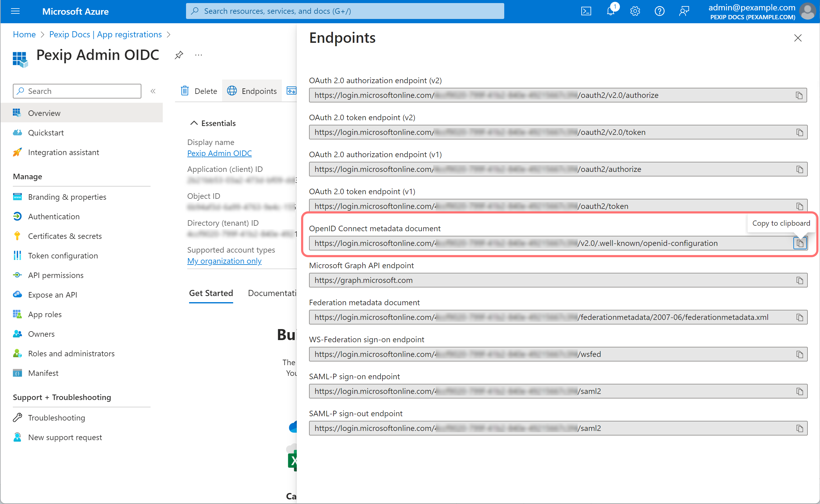Copy the Microsoft Graph API endpoint URL
Image resolution: width=820 pixels, height=504 pixels.
[x=799, y=280]
